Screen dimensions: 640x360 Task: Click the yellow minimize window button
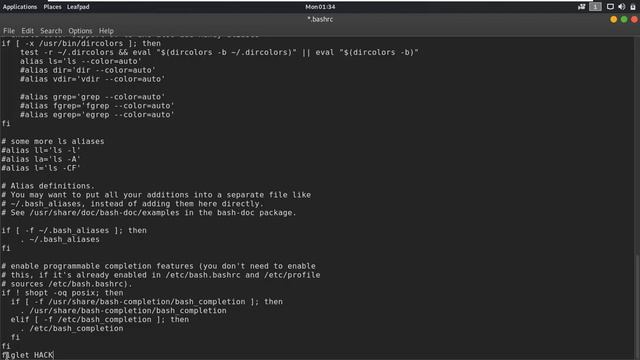[613, 19]
